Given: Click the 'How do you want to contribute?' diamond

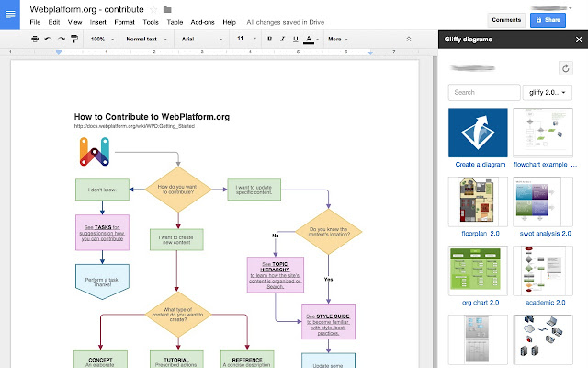Looking at the screenshot, I should tap(178, 190).
